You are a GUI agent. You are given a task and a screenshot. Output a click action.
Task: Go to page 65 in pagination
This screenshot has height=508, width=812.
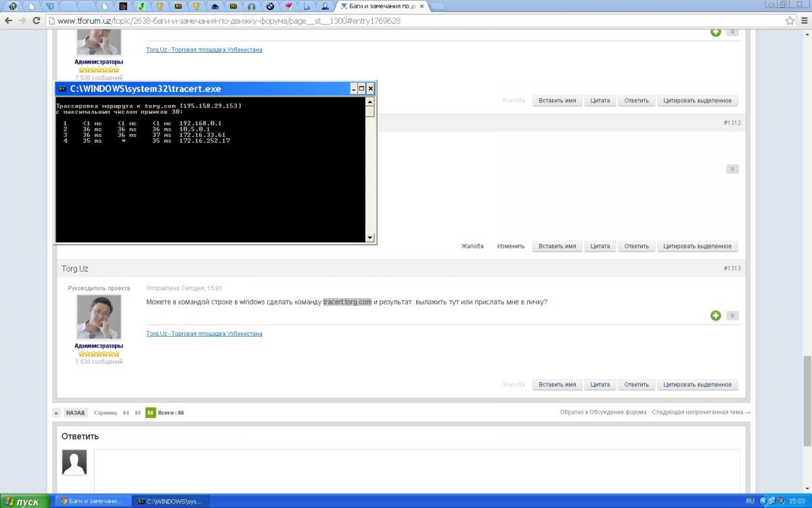point(138,412)
